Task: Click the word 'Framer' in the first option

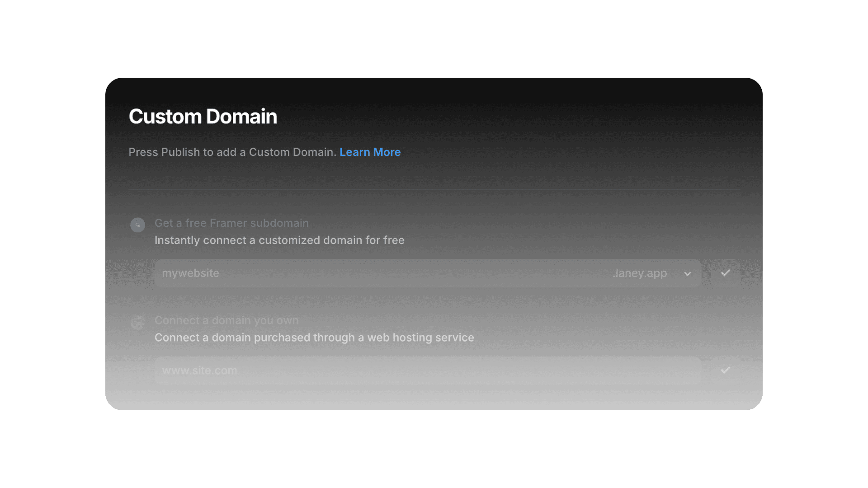Action: pos(228,223)
